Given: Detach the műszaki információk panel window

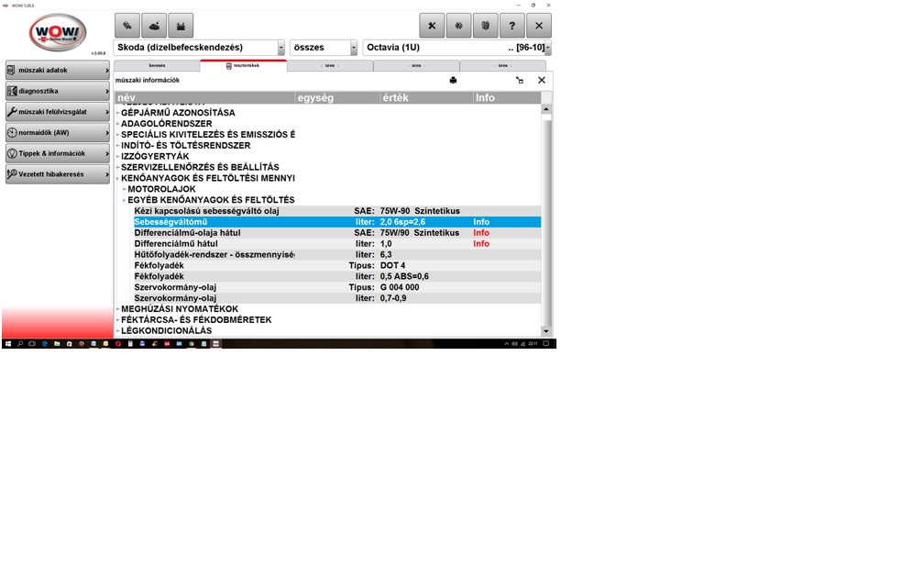Looking at the screenshot, I should 519,80.
